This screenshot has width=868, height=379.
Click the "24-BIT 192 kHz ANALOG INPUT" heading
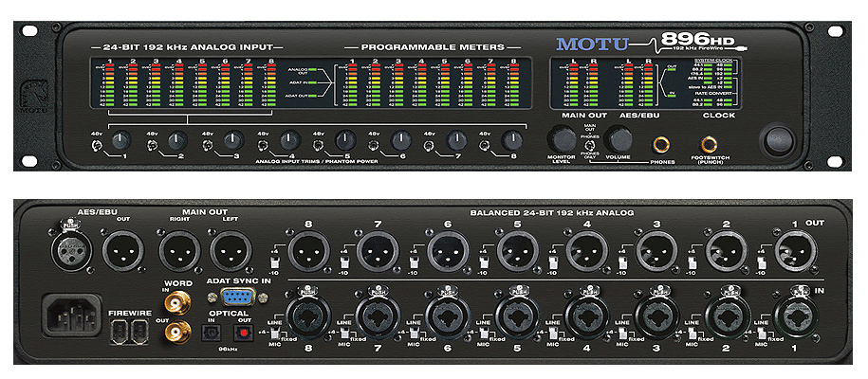[188, 47]
